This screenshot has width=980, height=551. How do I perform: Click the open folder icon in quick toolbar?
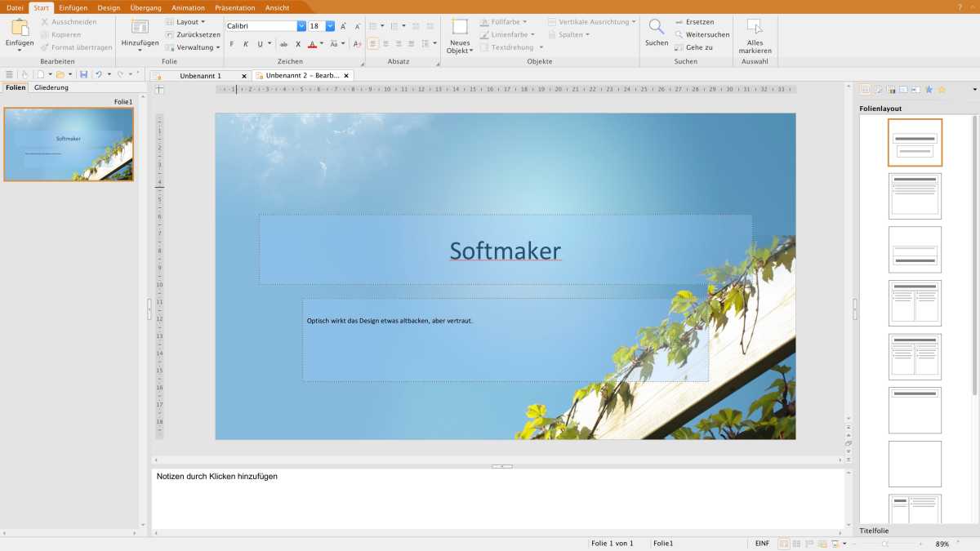coord(60,74)
